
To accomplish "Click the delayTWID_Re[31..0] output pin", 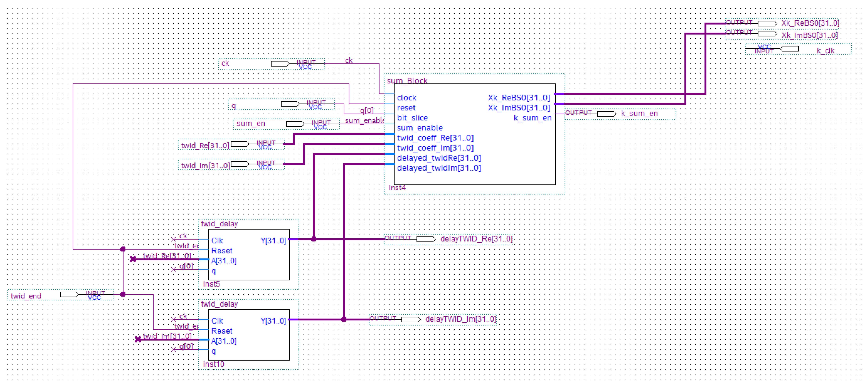I will (426, 239).
